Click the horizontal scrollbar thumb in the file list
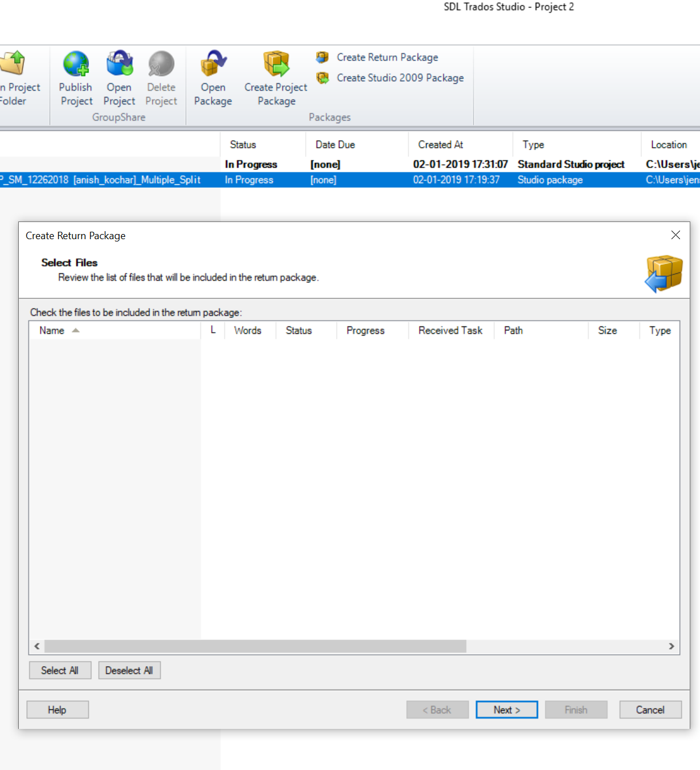The width and height of the screenshot is (700, 770). (256, 646)
